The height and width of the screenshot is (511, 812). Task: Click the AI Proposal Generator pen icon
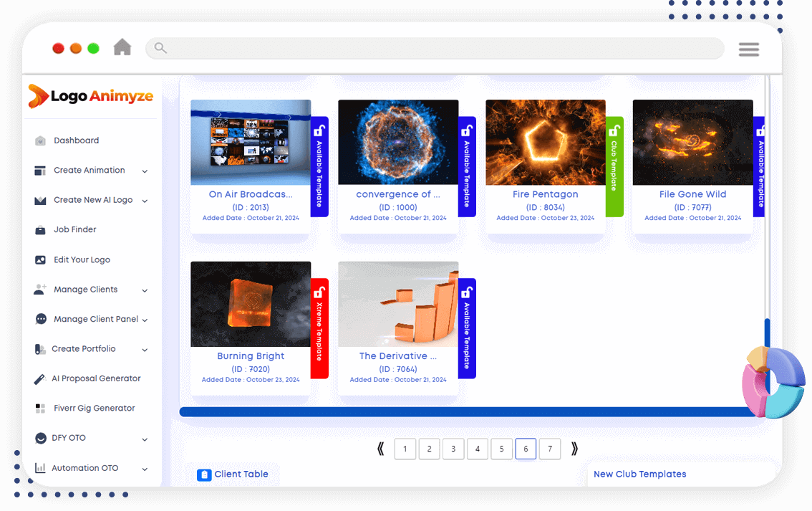click(x=40, y=379)
